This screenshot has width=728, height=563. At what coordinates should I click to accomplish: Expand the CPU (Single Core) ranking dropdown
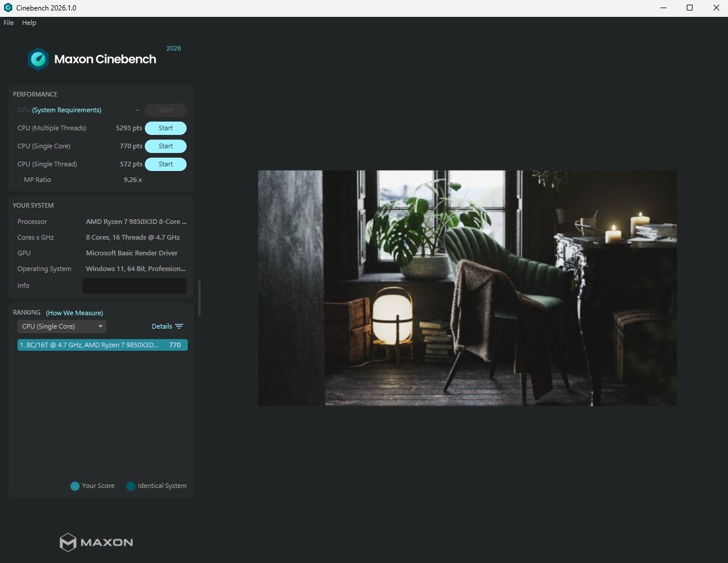point(62,326)
